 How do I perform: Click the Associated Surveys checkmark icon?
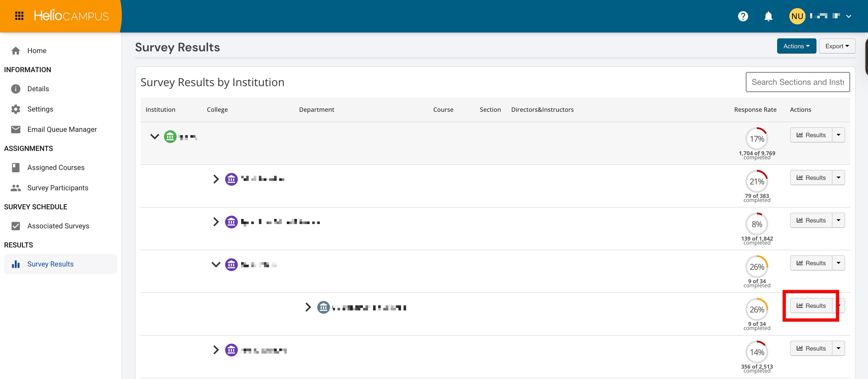(15, 226)
